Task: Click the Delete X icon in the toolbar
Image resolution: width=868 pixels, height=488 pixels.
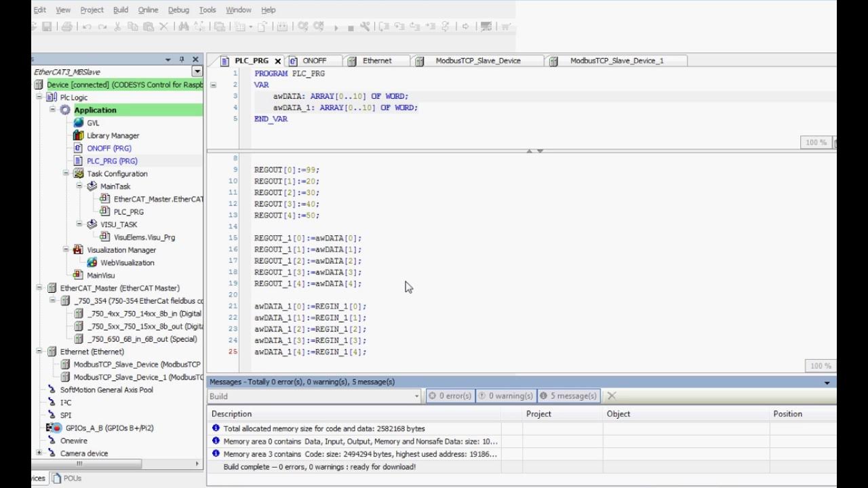Action: pos(163,26)
